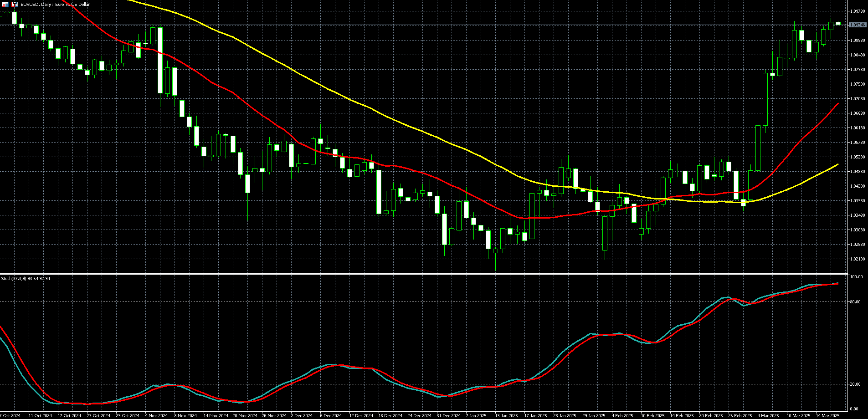Click the most recent rightmost candlestick
This screenshot has width=868, height=419.
(x=838, y=23)
